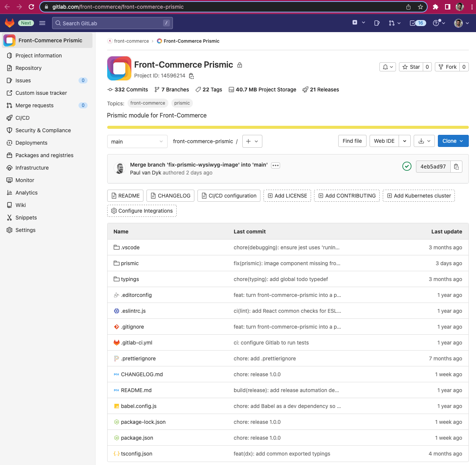Open browser extensions puzzle icon

pos(436,7)
